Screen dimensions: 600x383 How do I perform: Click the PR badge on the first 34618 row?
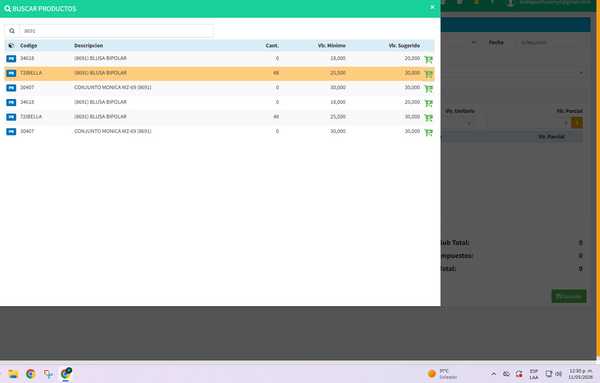tap(11, 59)
